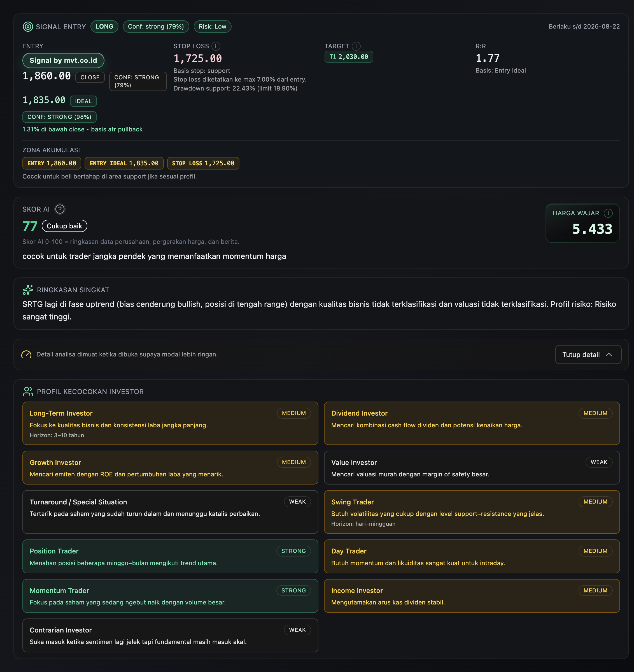Click the LONG signal badge
This screenshot has width=634, height=672.
coord(104,26)
